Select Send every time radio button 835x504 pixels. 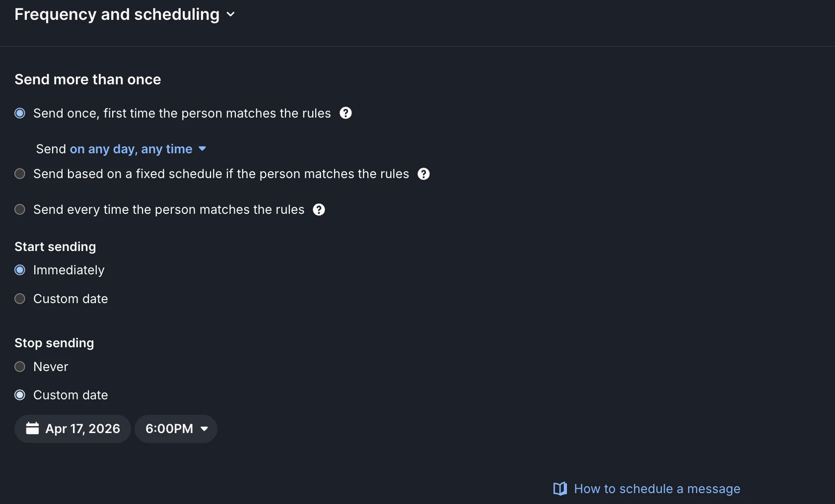pyautogui.click(x=20, y=209)
